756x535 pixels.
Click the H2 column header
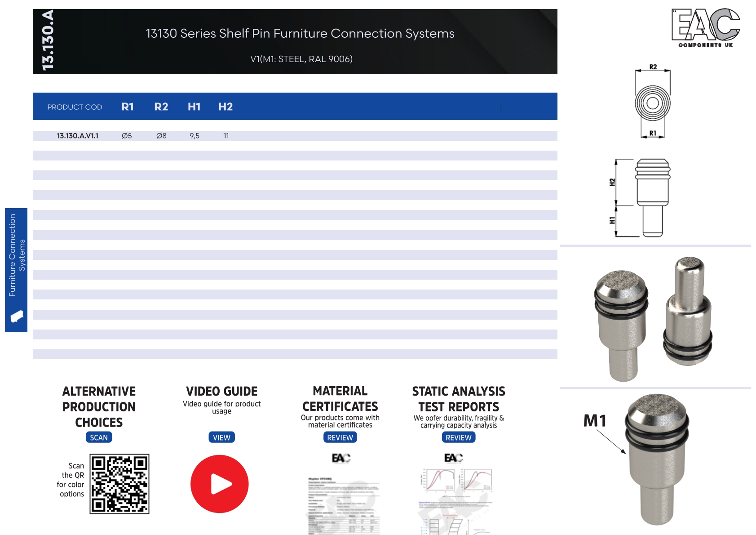pos(225,107)
